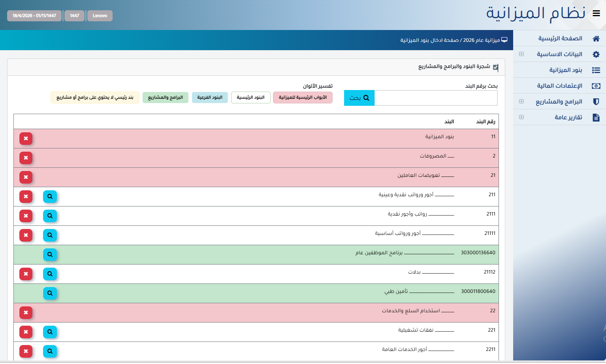The image size is (606, 364).
Task: Focus the بحث برقم البند input field
Action: [x=436, y=98]
